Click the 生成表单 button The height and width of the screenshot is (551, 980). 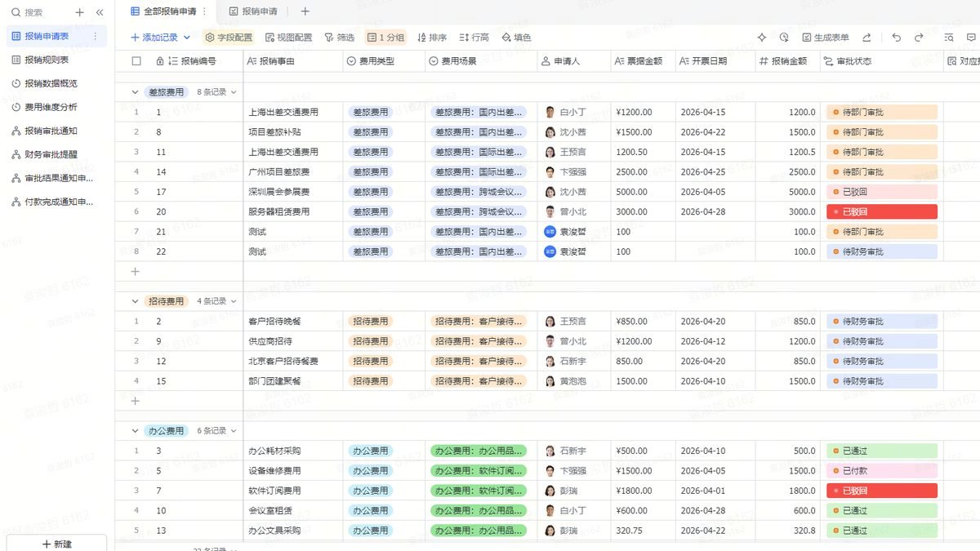(x=825, y=38)
